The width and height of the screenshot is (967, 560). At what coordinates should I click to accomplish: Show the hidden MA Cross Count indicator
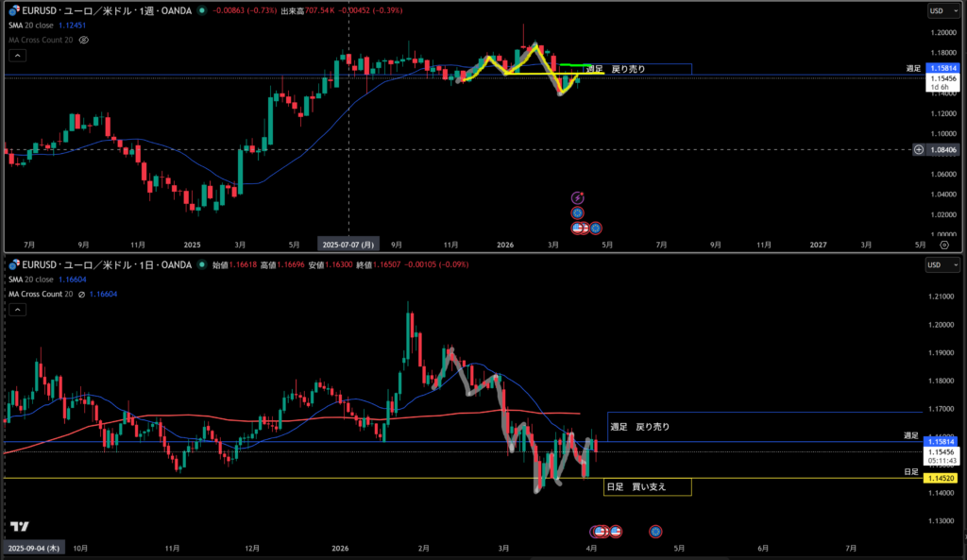coord(84,41)
